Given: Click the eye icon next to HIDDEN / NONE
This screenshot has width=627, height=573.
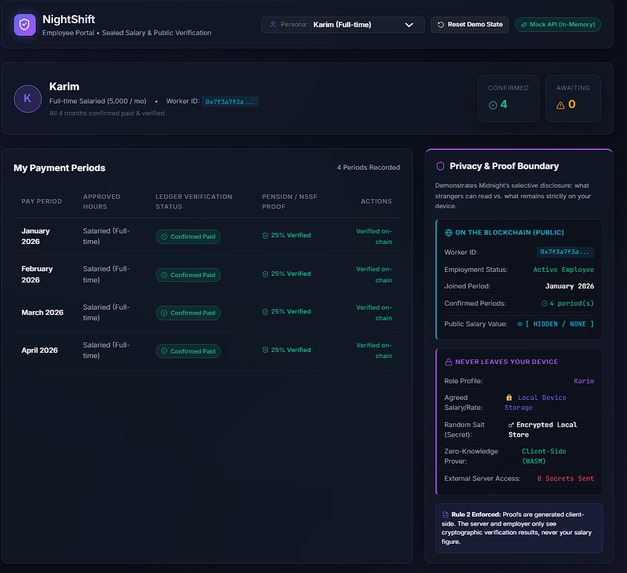Looking at the screenshot, I should point(519,324).
